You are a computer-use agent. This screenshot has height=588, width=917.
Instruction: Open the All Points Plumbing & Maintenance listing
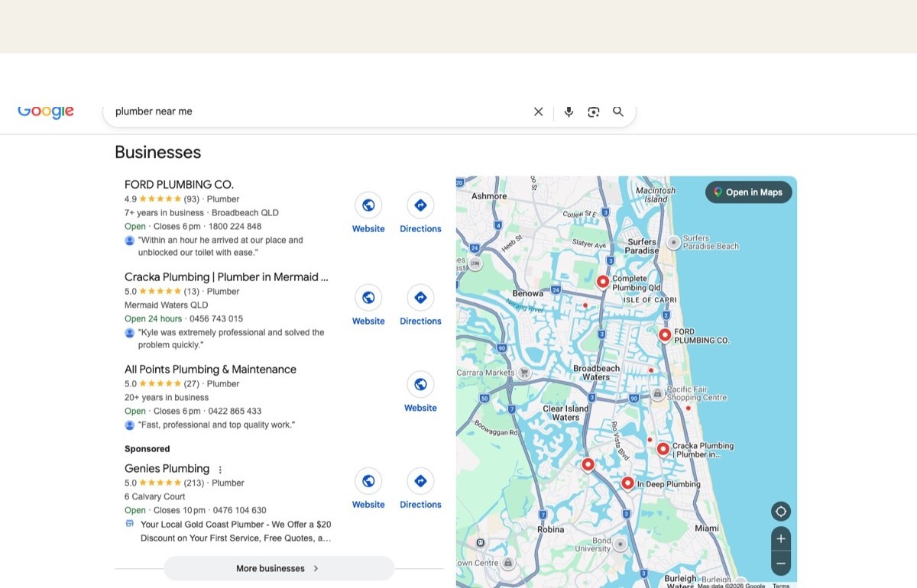tap(210, 370)
